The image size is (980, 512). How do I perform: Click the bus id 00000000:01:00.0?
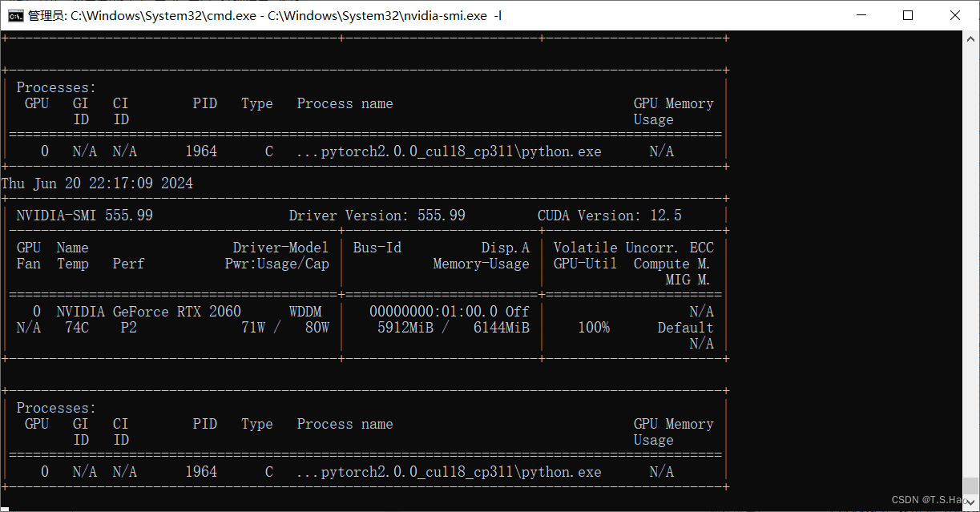click(434, 312)
